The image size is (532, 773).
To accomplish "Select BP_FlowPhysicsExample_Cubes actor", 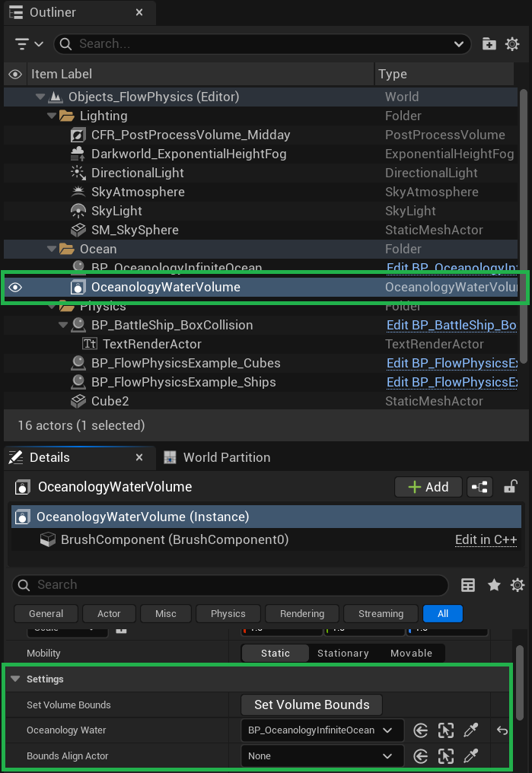I will tap(186, 363).
